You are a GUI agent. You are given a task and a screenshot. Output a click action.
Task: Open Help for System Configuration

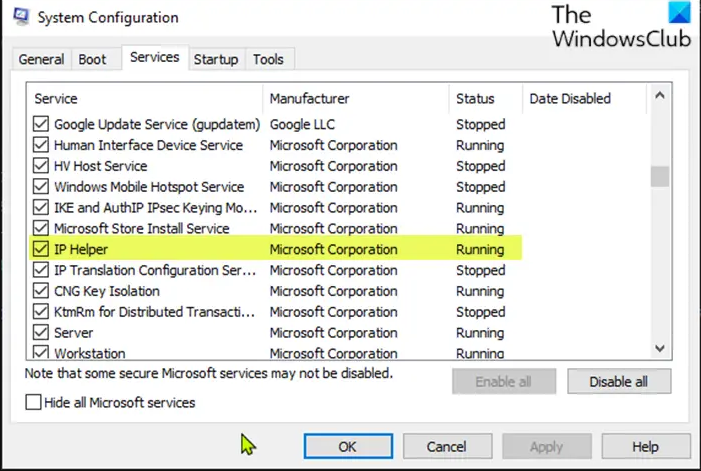coord(645,446)
